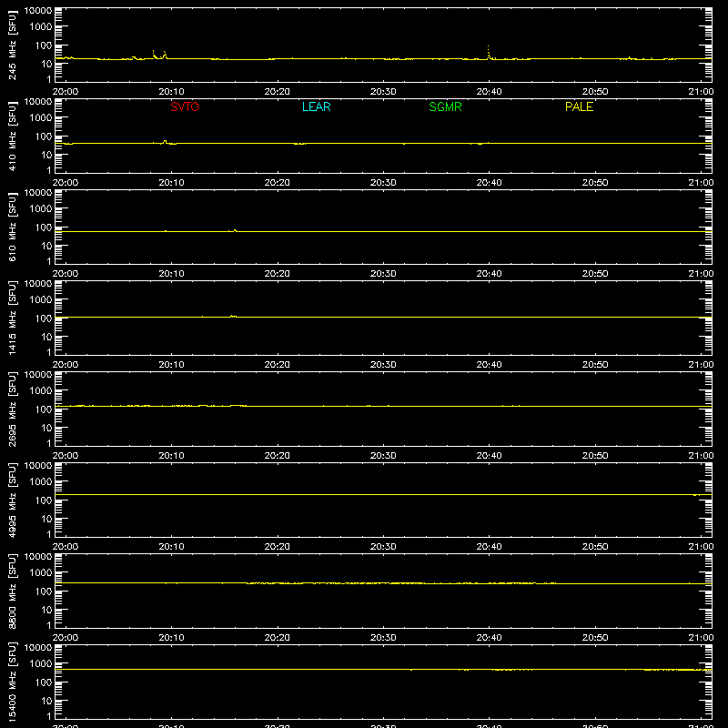Click the 10 y-axis value on the 1415 MHz plot
Screen dimensions: 728x728
pyautogui.click(x=46, y=337)
